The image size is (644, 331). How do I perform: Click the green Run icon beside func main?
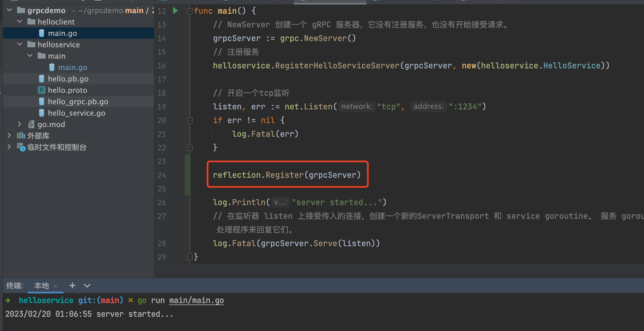175,11
